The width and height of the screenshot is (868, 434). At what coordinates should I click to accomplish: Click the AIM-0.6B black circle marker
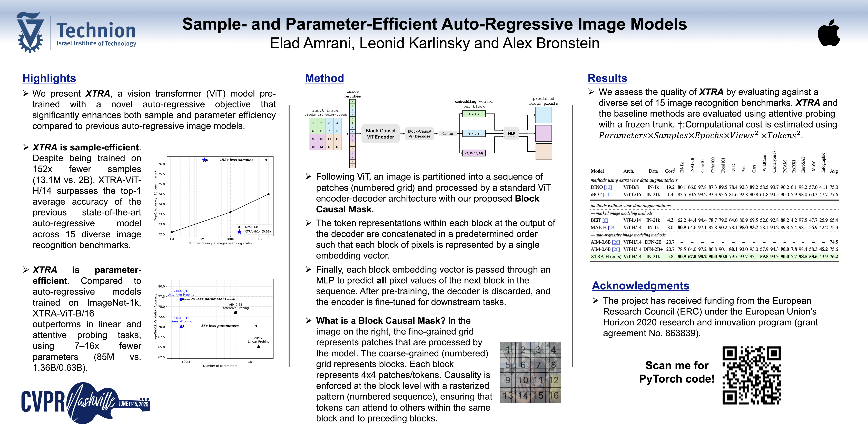pos(235,313)
